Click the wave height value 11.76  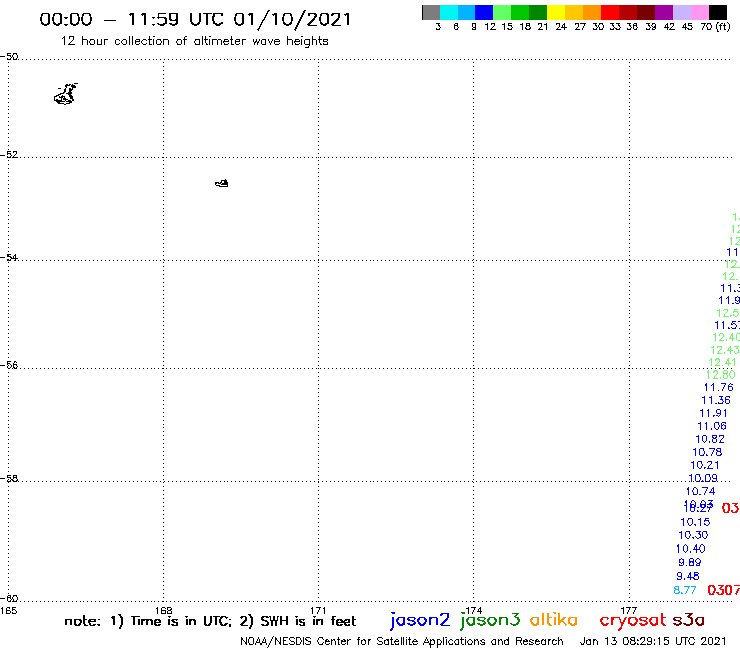pyautogui.click(x=718, y=388)
